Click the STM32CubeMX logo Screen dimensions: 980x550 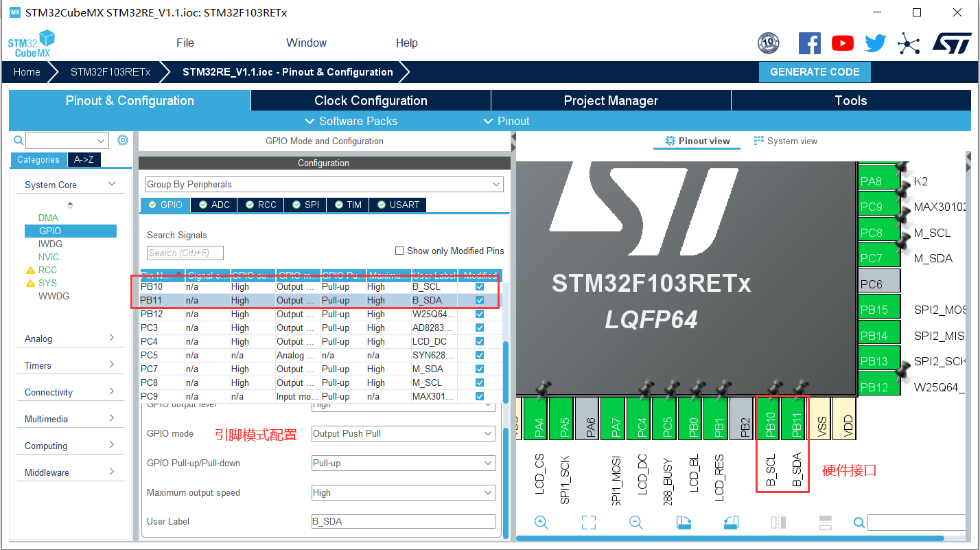point(31,44)
